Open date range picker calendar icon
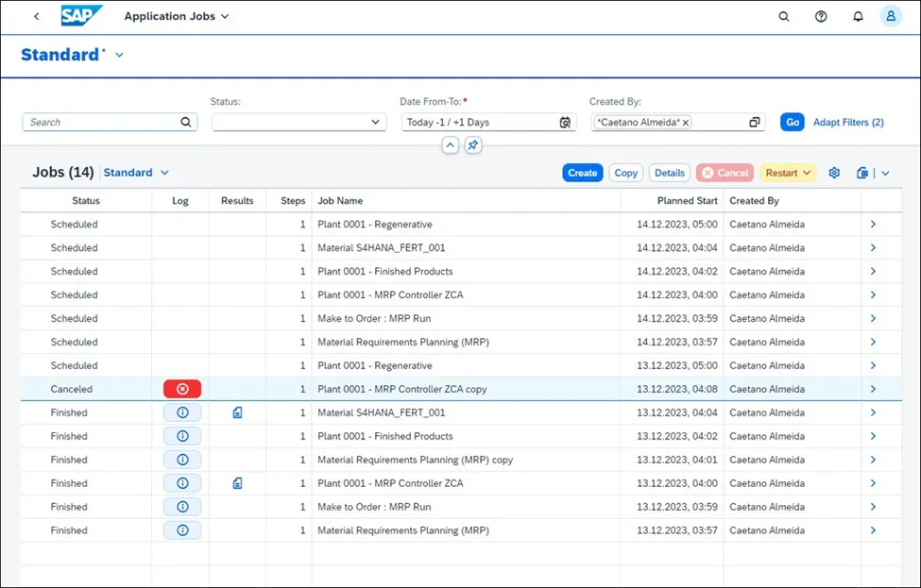The height and width of the screenshot is (588, 921). click(565, 123)
